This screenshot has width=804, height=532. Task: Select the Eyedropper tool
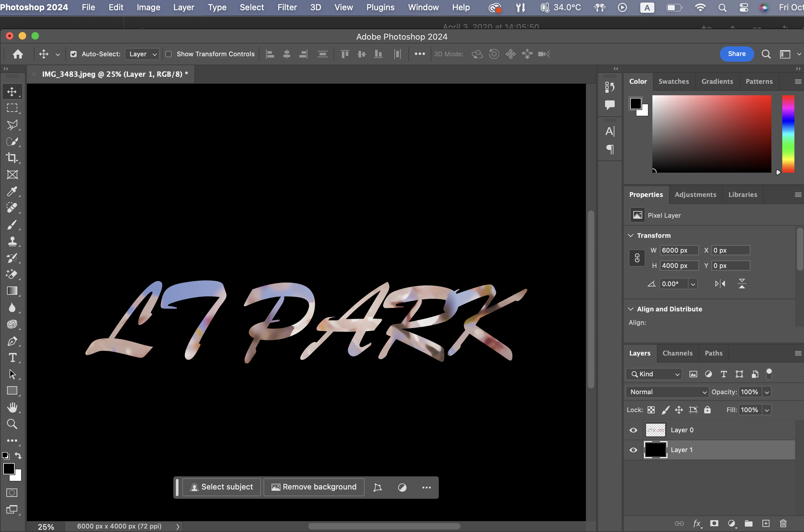12,192
